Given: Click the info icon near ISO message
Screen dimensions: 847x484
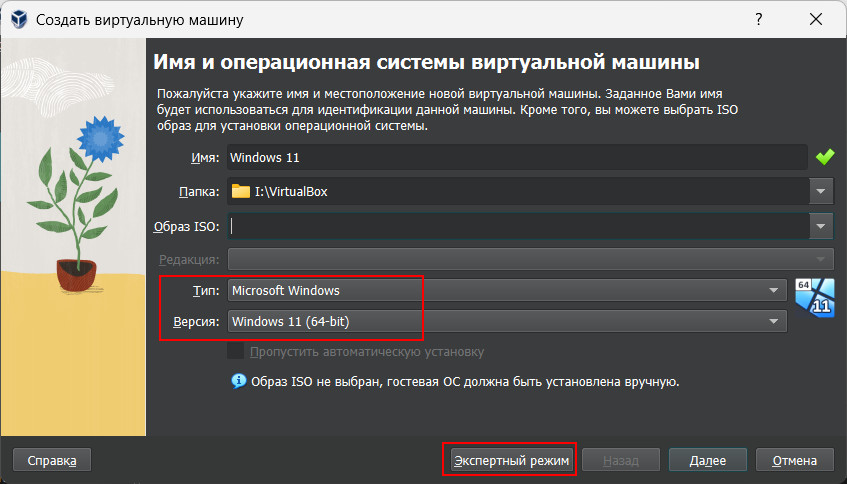Looking at the screenshot, I should tap(238, 381).
